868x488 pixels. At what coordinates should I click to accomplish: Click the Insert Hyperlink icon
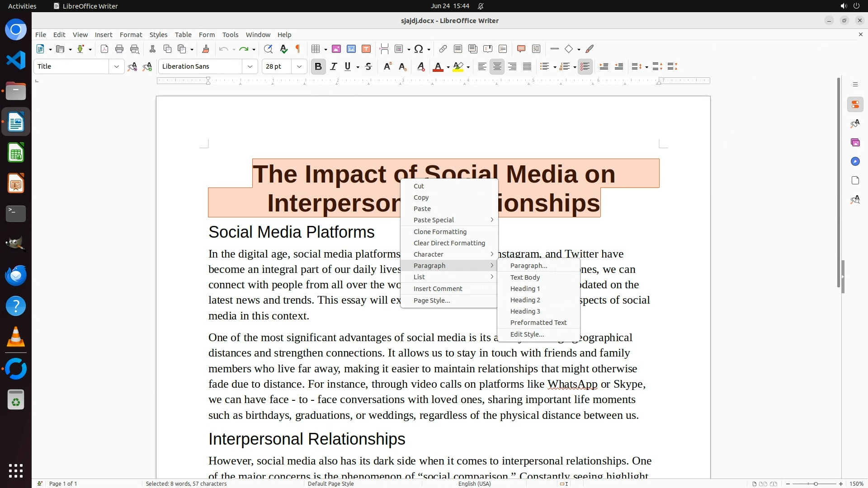443,49
